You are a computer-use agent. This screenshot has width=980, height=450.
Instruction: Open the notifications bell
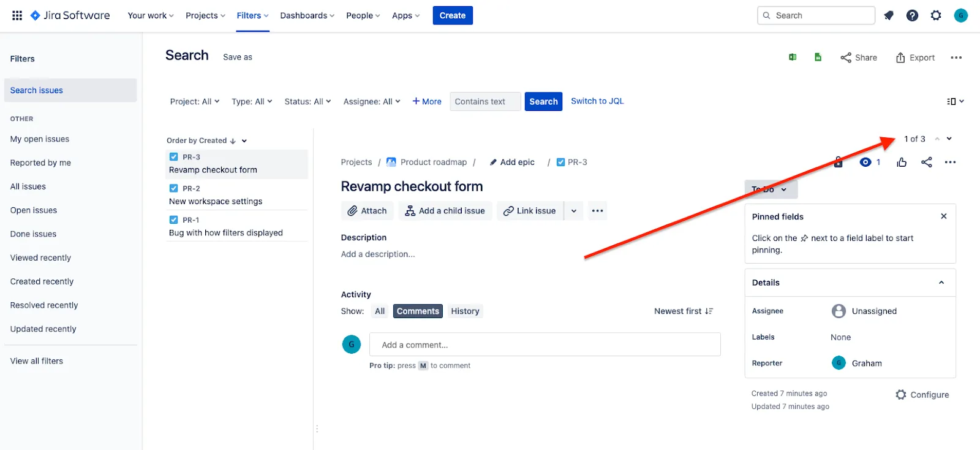point(889,15)
